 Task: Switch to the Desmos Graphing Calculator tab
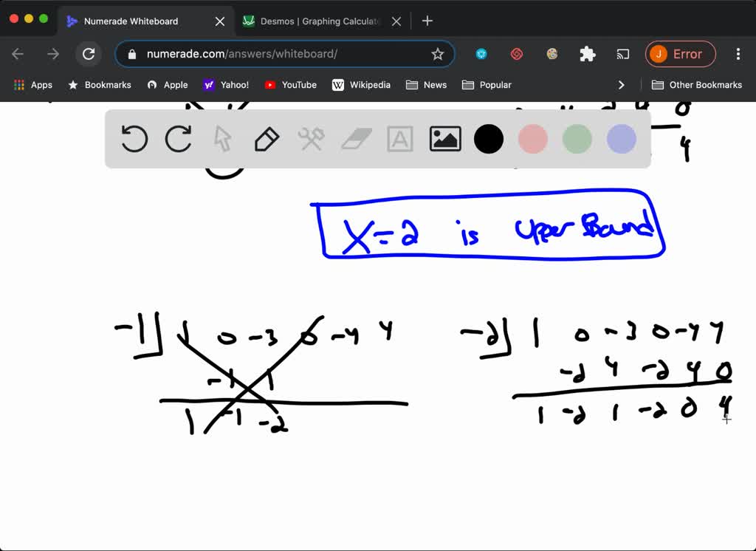tap(316, 21)
